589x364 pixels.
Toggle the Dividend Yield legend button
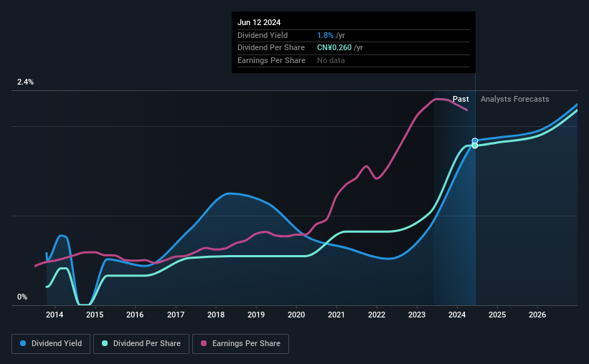(51, 344)
